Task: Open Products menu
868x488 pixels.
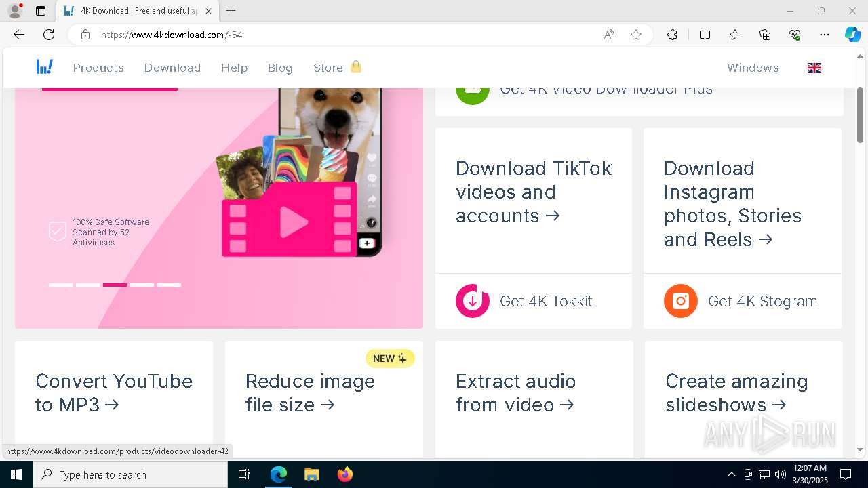Action: (98, 68)
